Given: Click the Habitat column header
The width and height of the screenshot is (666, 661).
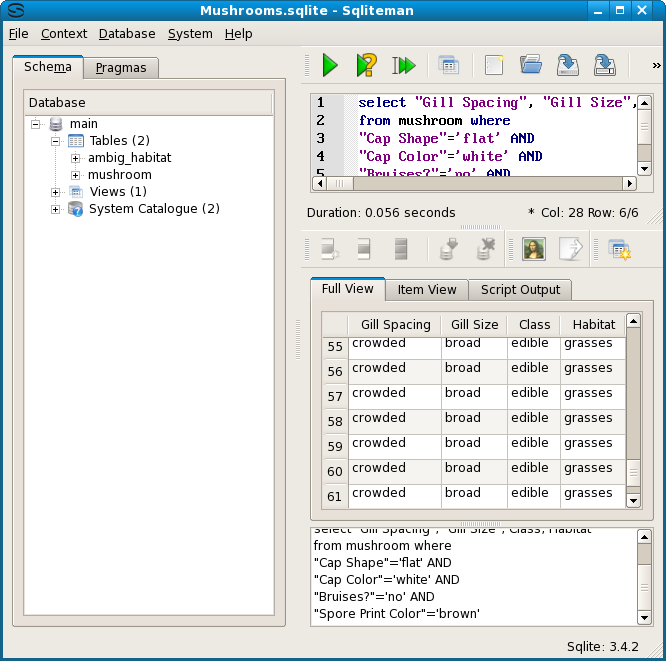Looking at the screenshot, I should point(593,325).
